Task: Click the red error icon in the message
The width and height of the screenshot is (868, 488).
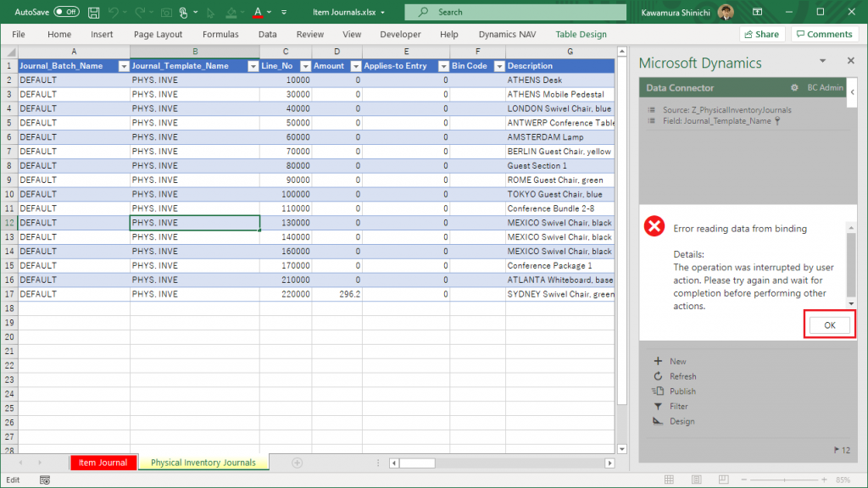Action: pos(654,225)
